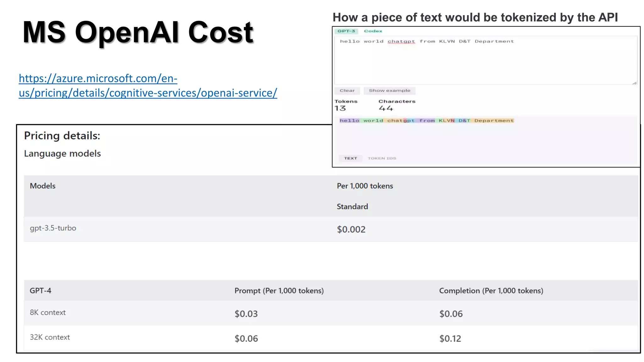
Task: Click the purple highlighted 'hello' token
Action: (349, 121)
